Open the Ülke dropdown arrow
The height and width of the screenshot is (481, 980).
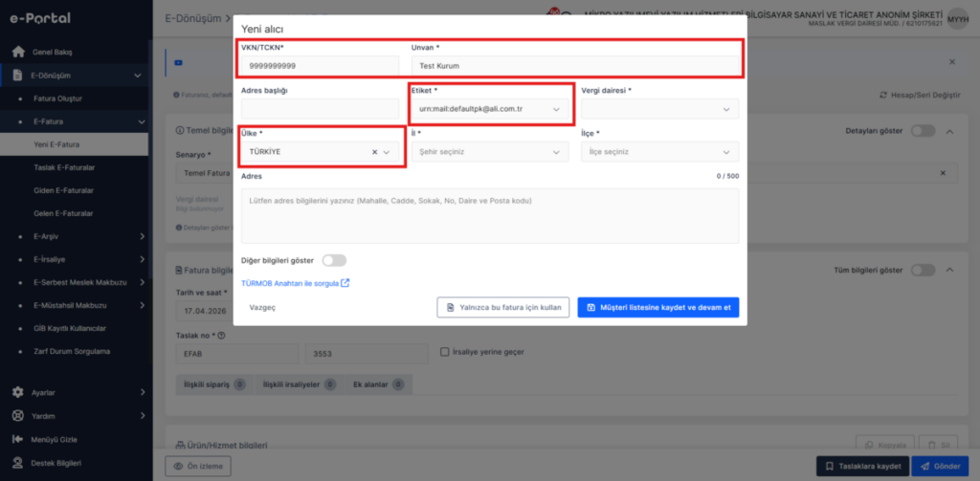(x=387, y=152)
